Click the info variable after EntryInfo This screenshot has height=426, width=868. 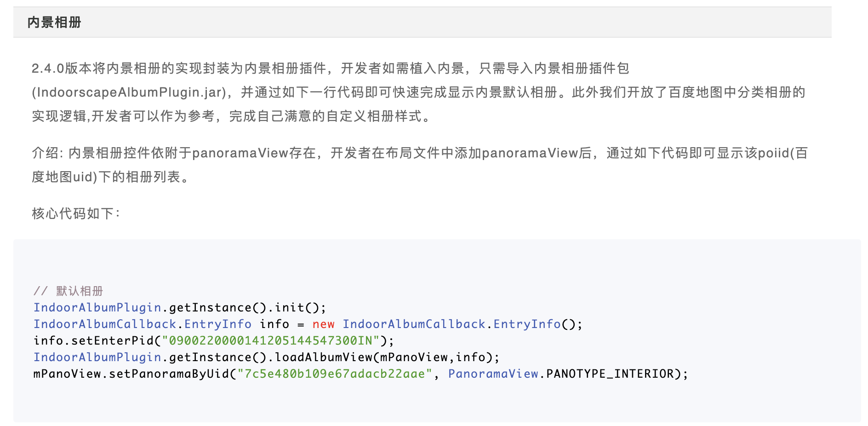(274, 324)
